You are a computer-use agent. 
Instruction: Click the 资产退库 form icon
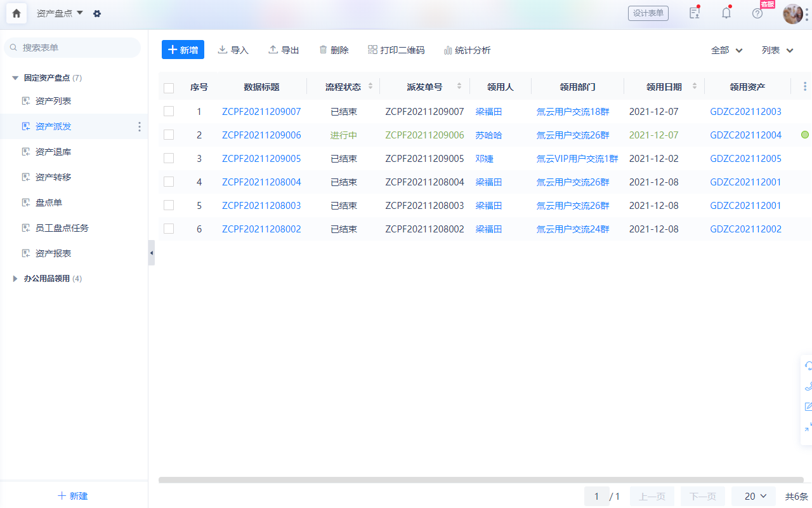(x=26, y=152)
